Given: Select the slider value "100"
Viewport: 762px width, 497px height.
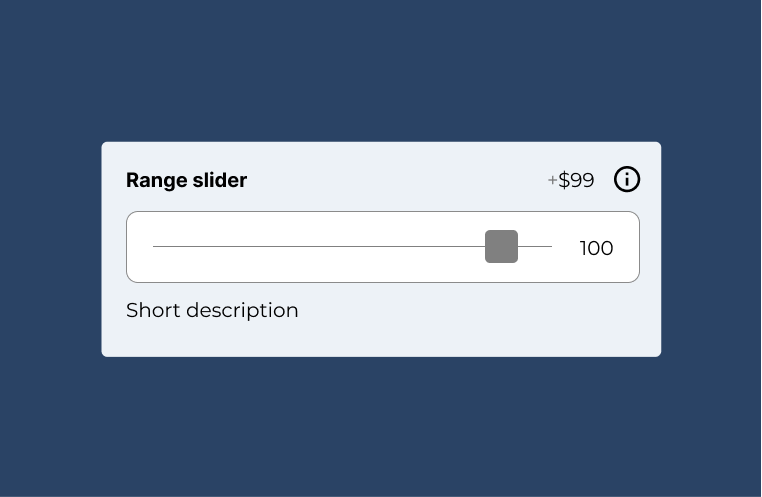Looking at the screenshot, I should click(x=596, y=248).
